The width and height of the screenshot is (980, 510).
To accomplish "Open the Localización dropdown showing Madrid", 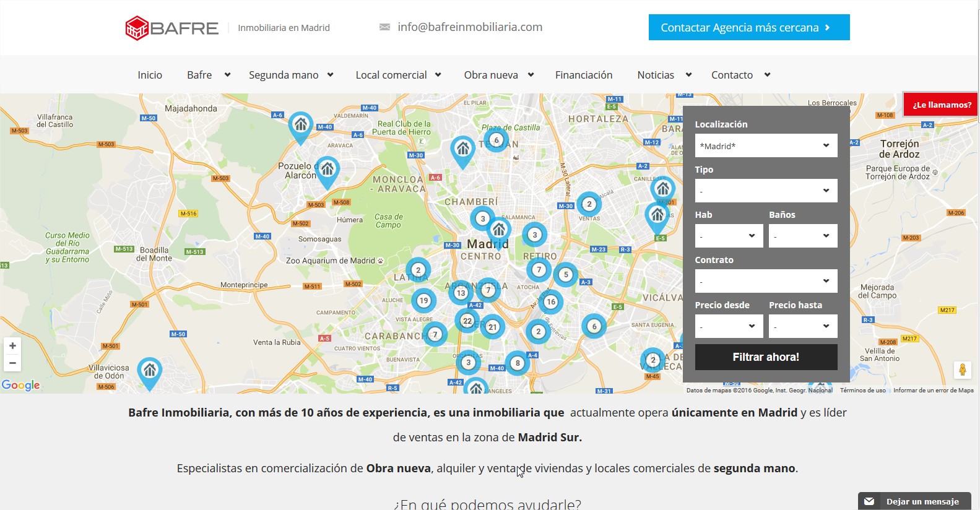I will tap(766, 146).
